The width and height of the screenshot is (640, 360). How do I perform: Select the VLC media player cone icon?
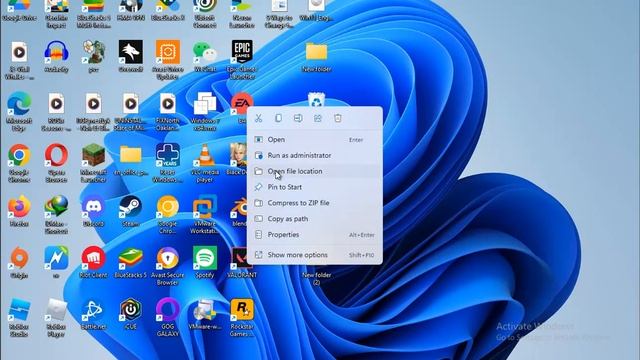point(205,155)
